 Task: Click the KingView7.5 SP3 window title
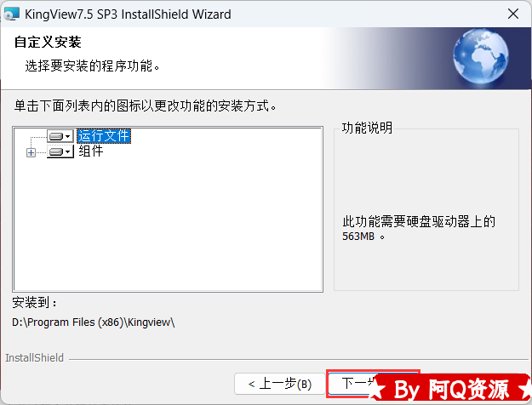(128, 14)
